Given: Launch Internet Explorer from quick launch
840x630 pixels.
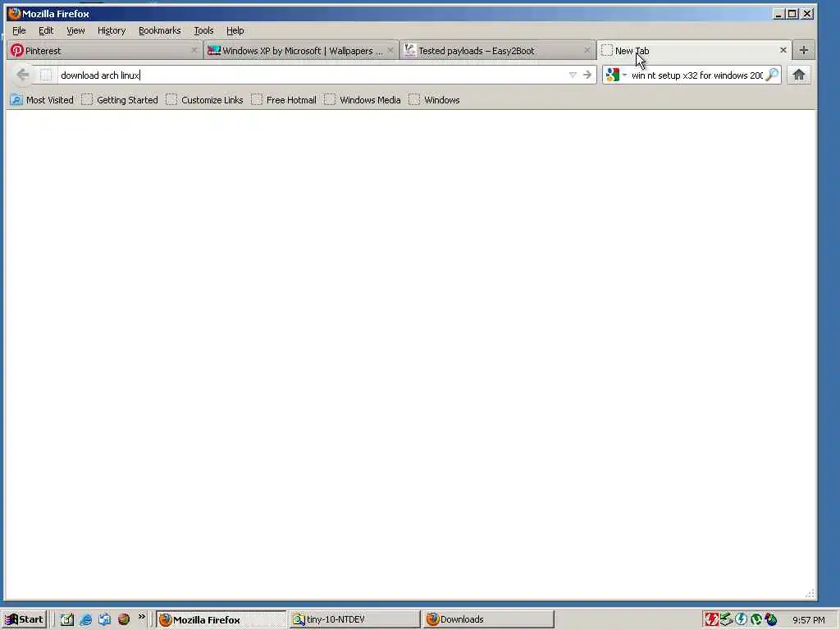Looking at the screenshot, I should click(x=85, y=620).
